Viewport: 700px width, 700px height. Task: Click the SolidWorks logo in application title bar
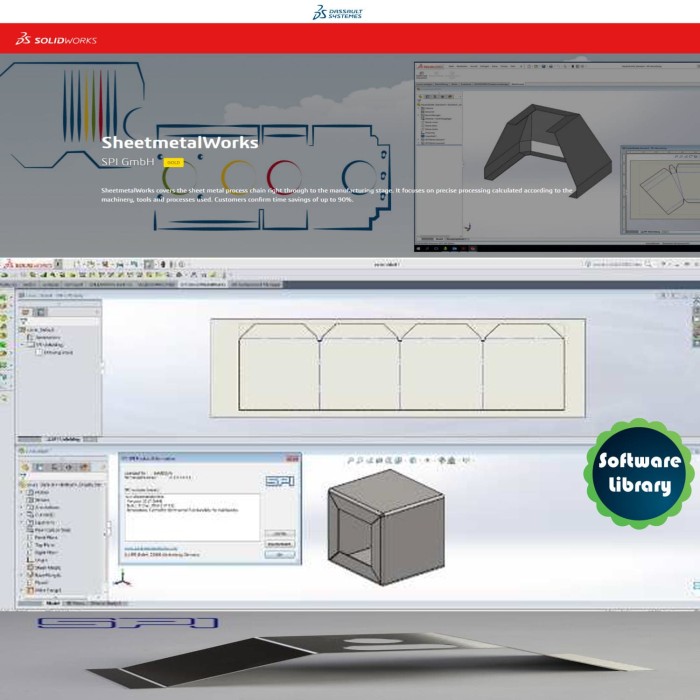[28, 265]
